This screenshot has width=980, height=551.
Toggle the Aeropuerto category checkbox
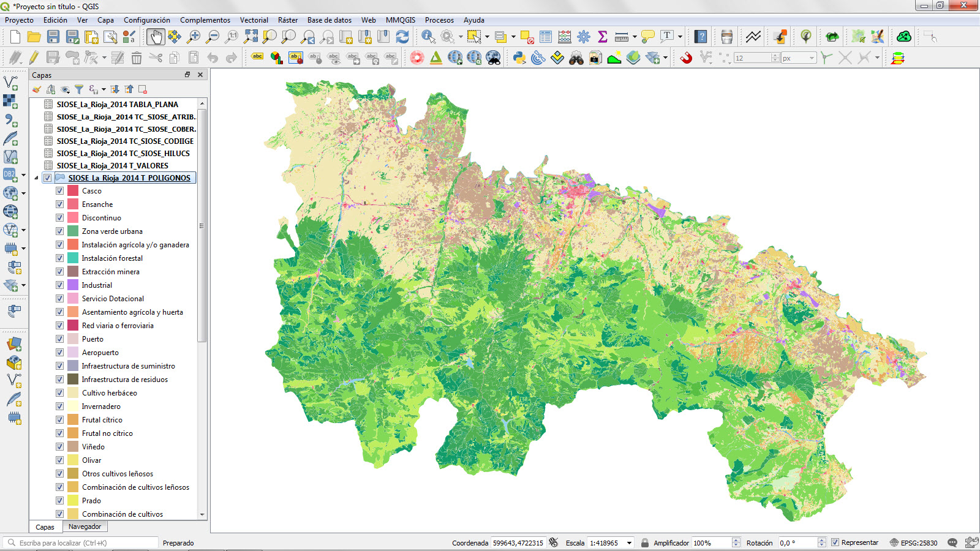(59, 353)
